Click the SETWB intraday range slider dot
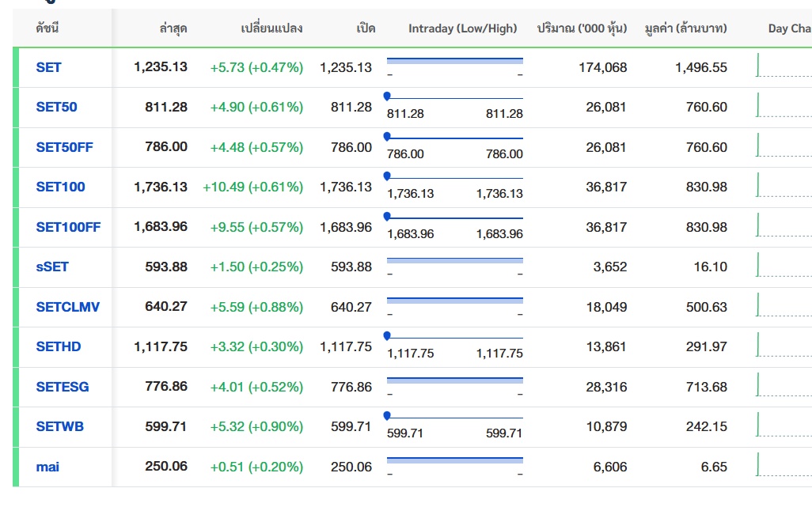Image resolution: width=812 pixels, height=507 pixels. (x=387, y=415)
